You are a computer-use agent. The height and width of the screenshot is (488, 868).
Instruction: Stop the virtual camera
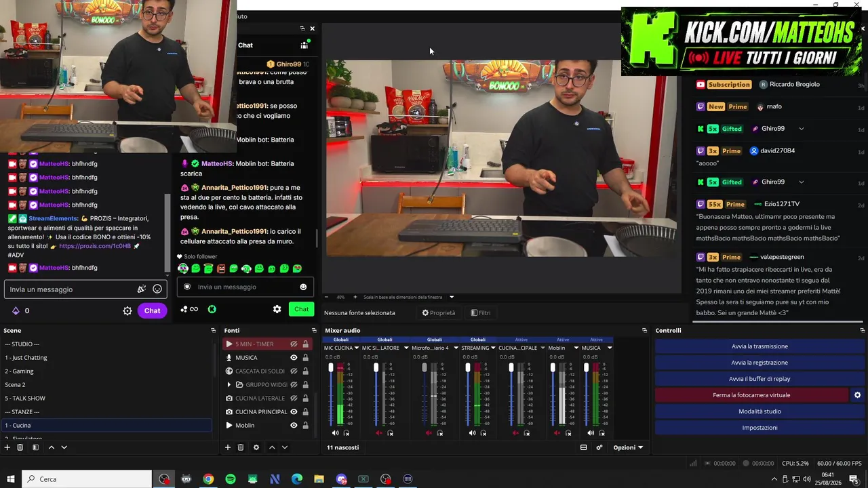(x=751, y=395)
